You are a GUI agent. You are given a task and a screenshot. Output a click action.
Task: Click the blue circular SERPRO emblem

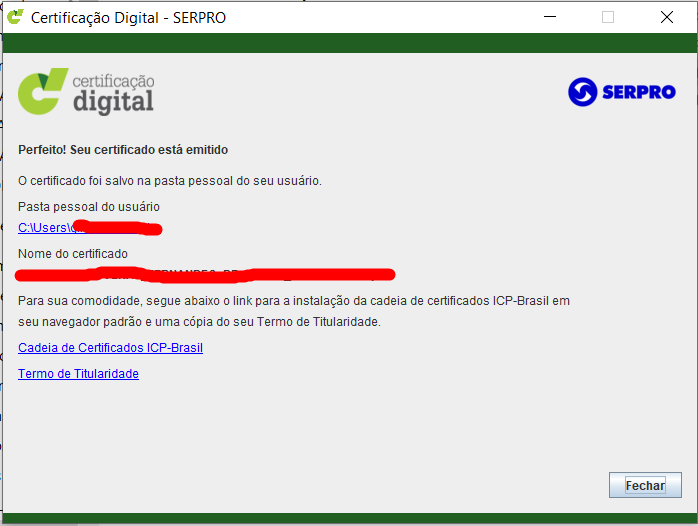tap(582, 93)
